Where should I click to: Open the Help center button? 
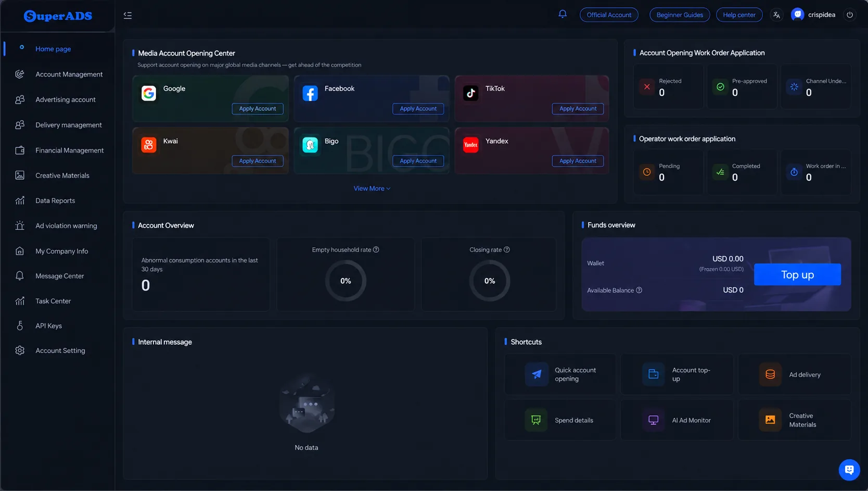coord(739,15)
